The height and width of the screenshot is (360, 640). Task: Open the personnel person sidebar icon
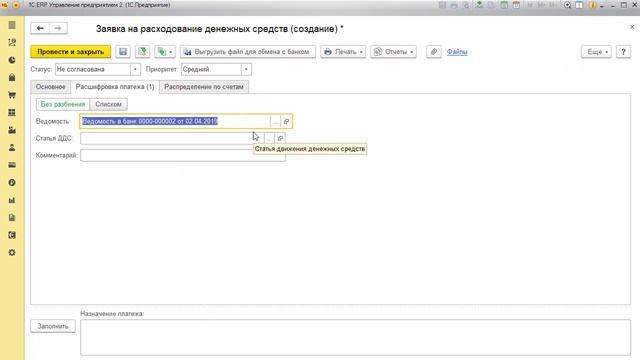[x=12, y=148]
